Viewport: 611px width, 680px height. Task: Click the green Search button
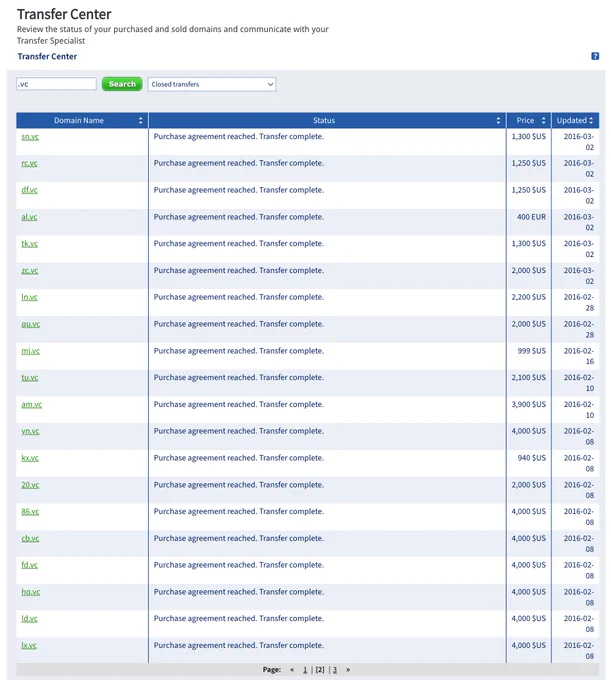click(x=122, y=84)
